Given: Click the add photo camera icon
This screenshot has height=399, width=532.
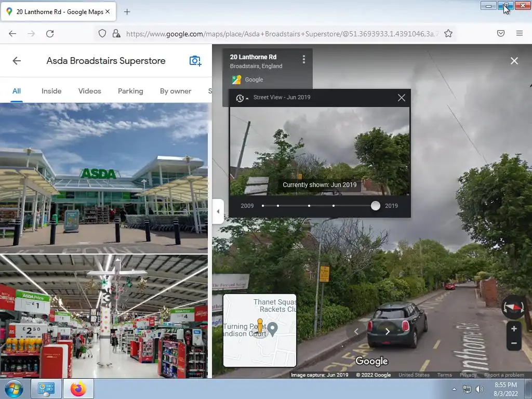Looking at the screenshot, I should (195, 61).
